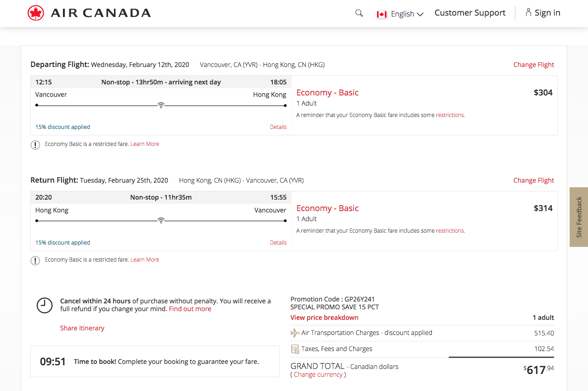This screenshot has height=391, width=588.
Task: Click the 09:51 booking countdown timer
Action: point(53,362)
